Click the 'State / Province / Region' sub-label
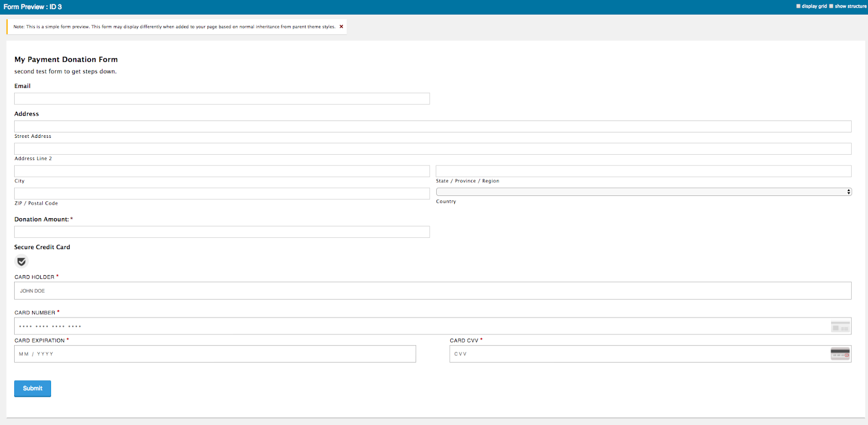Image resolution: width=868 pixels, height=425 pixels. coord(468,181)
